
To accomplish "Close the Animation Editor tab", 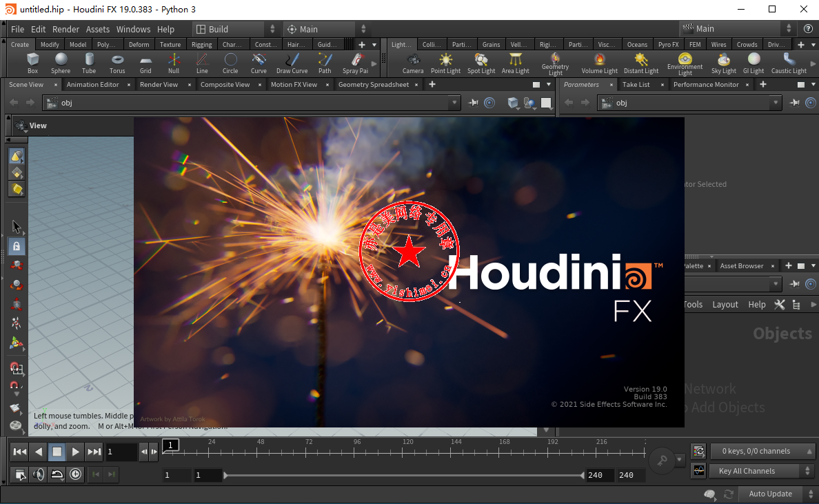I will 128,85.
